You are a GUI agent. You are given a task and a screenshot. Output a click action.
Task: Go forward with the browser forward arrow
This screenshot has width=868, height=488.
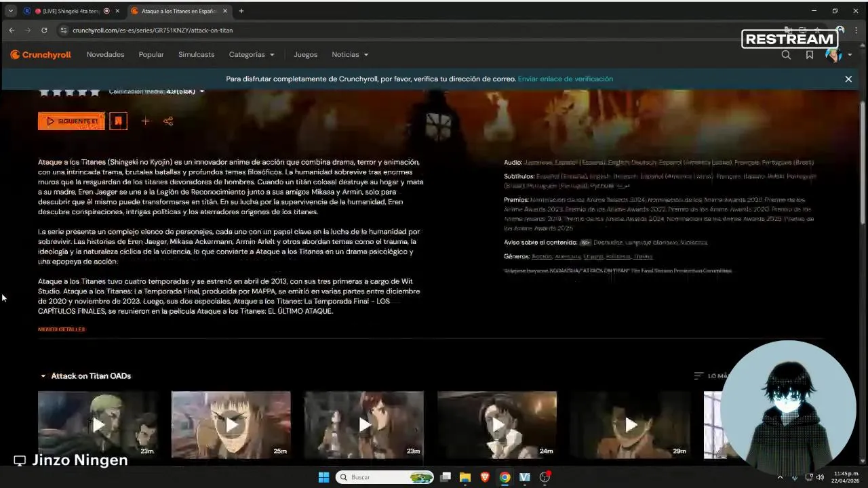pyautogui.click(x=28, y=30)
